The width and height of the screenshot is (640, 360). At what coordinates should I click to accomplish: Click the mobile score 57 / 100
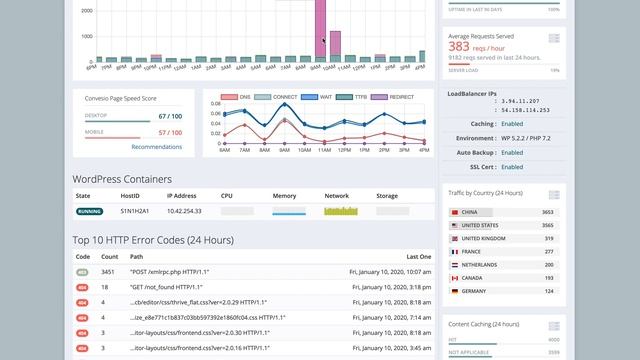[170, 133]
